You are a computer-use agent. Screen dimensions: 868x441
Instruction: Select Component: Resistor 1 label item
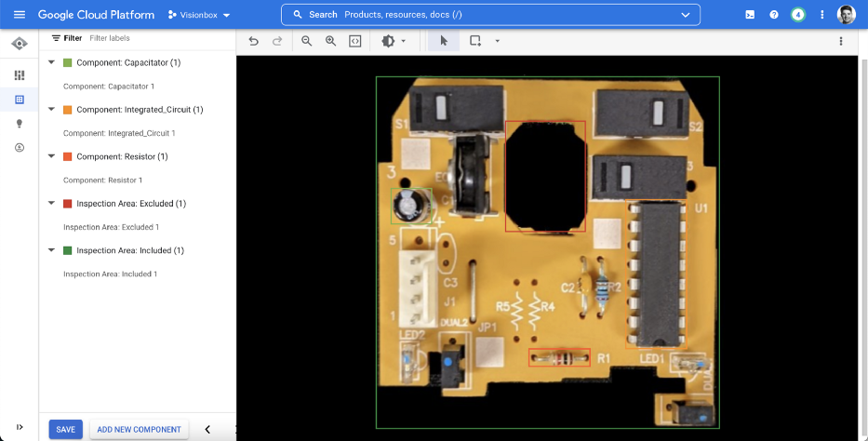102,180
